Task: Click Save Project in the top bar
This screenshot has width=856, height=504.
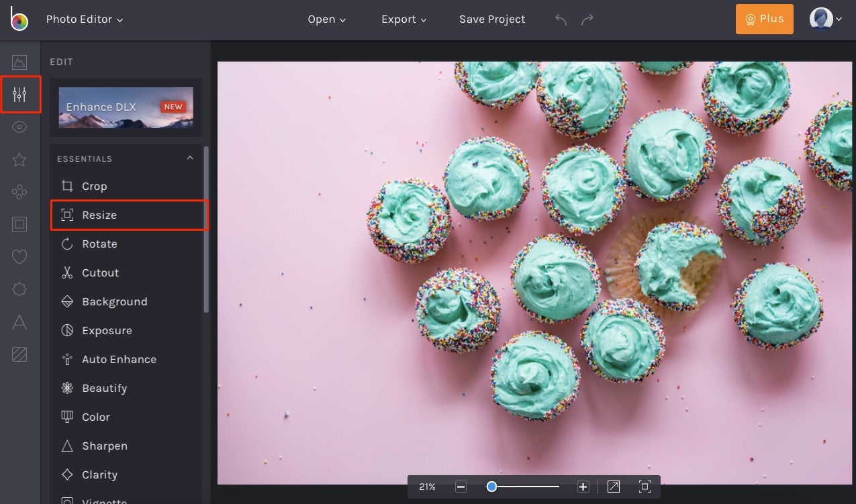Action: click(492, 19)
